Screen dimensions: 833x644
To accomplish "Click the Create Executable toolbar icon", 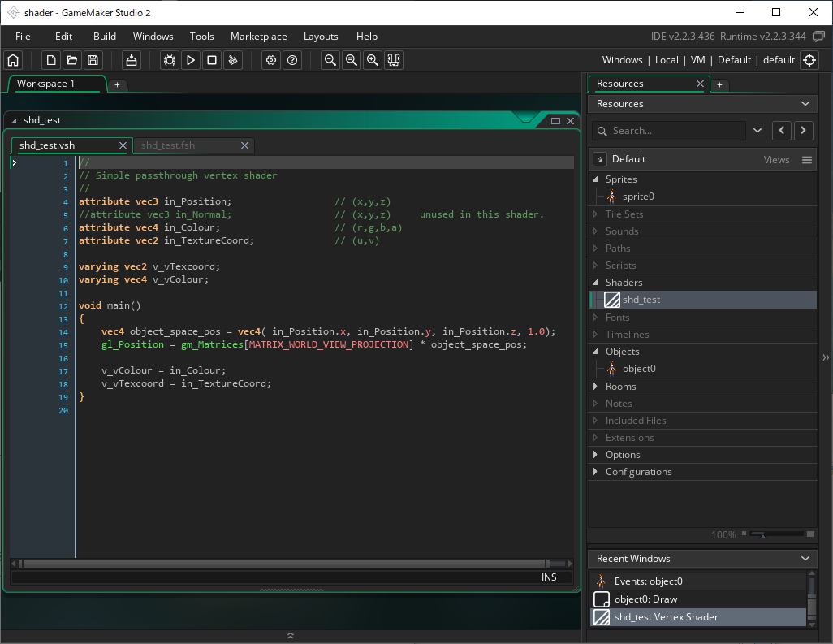I will pyautogui.click(x=132, y=60).
